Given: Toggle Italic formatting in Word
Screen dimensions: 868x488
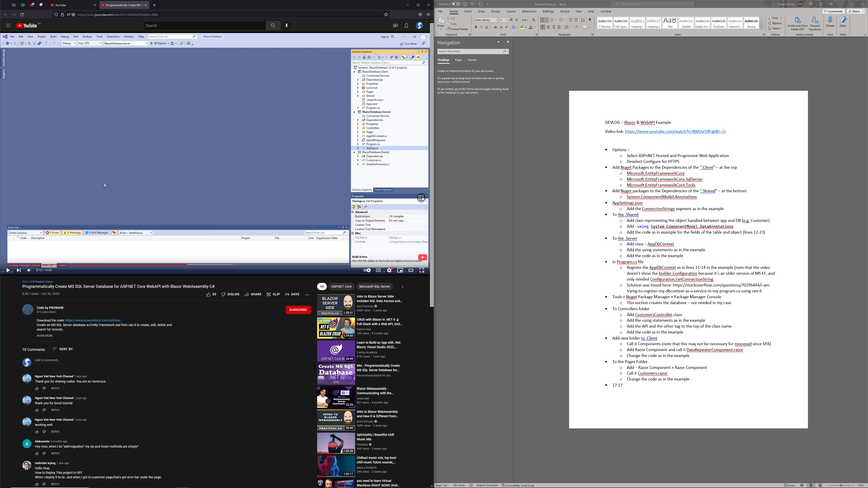Looking at the screenshot, I should [481, 27].
